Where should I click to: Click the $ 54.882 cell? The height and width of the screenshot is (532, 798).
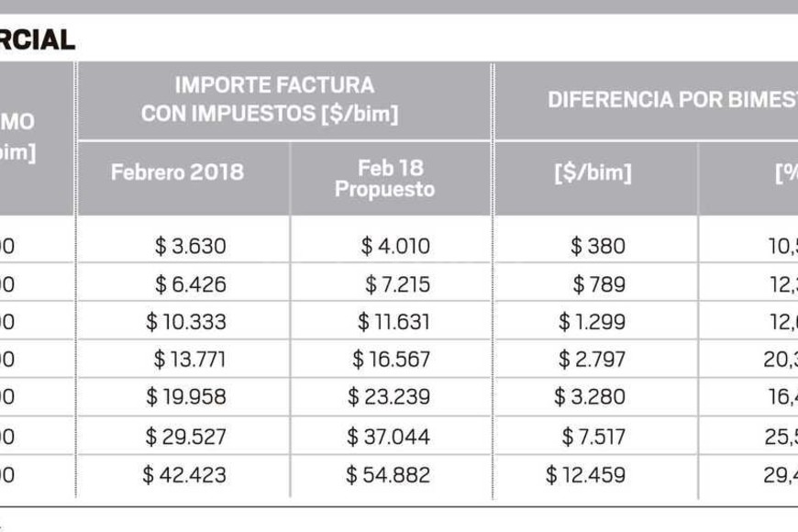tap(387, 475)
